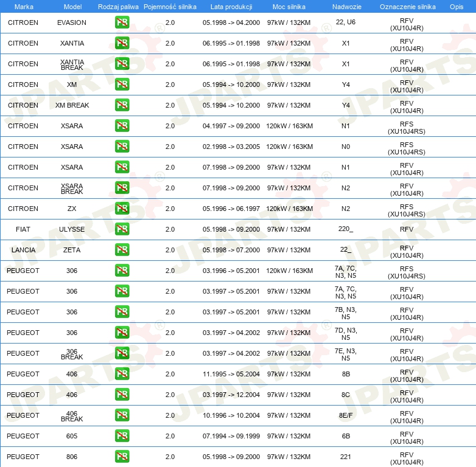
Task: Select the 605 model cell
Action: 72,436
